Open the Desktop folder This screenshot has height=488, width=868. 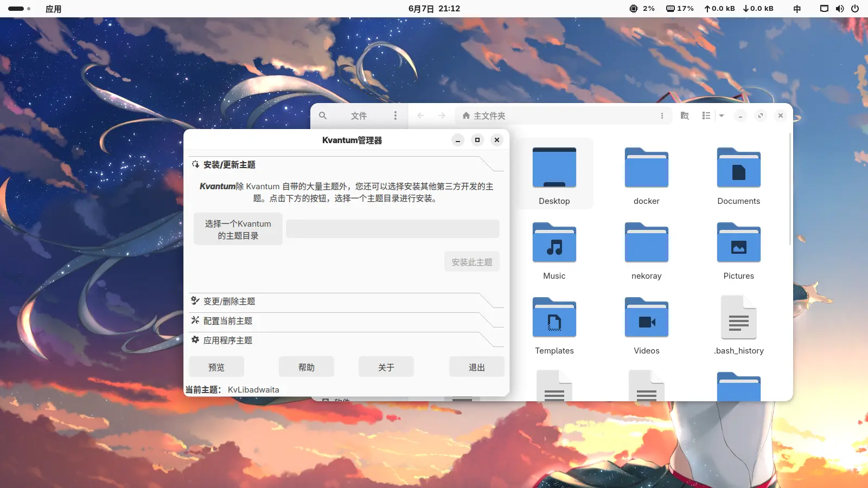[554, 175]
